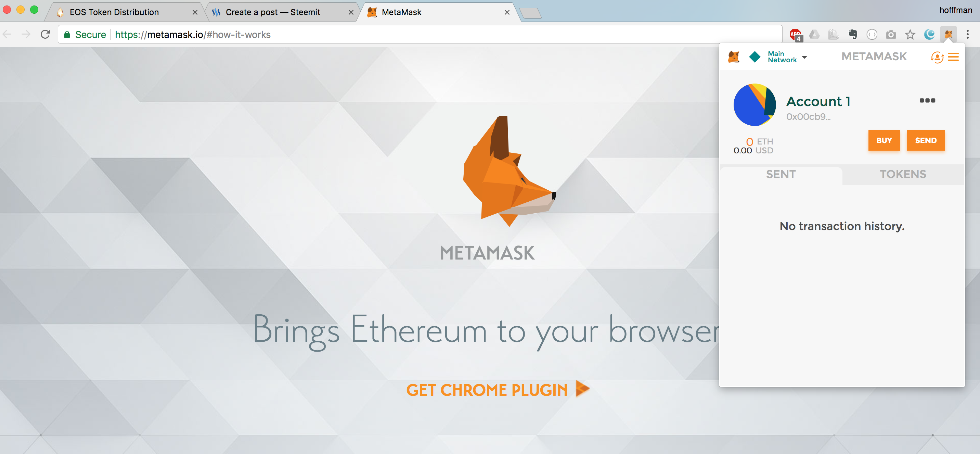Open Chrome's three-dot menu
The height and width of the screenshot is (454, 980).
967,35
